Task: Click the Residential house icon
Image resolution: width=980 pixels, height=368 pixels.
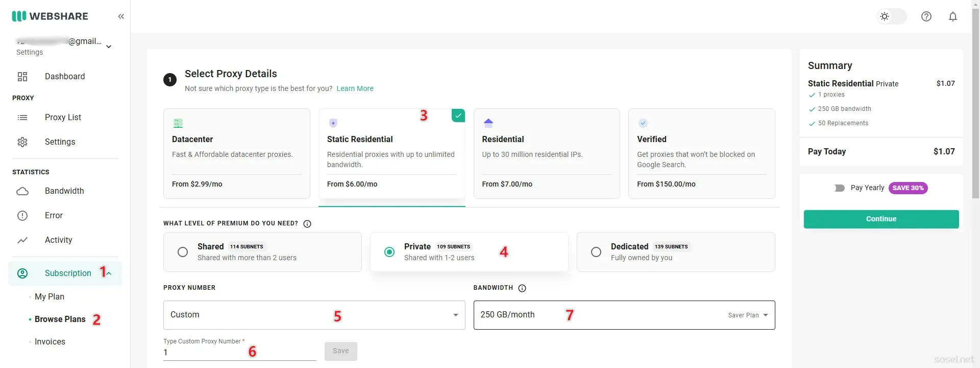Action: coord(488,123)
